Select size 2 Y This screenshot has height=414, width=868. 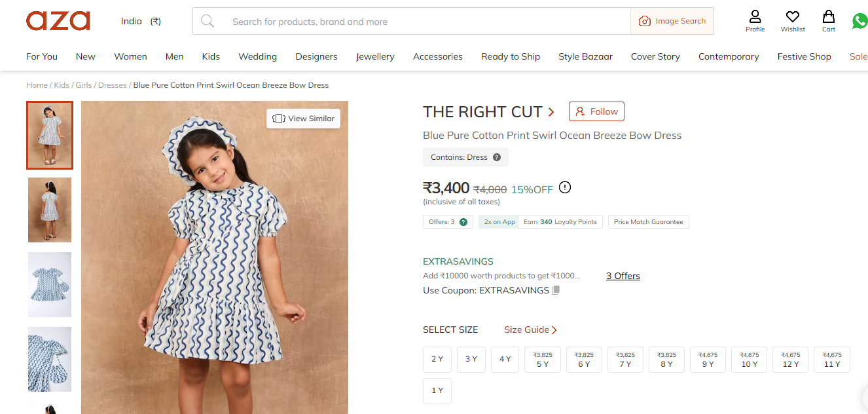tap(437, 360)
